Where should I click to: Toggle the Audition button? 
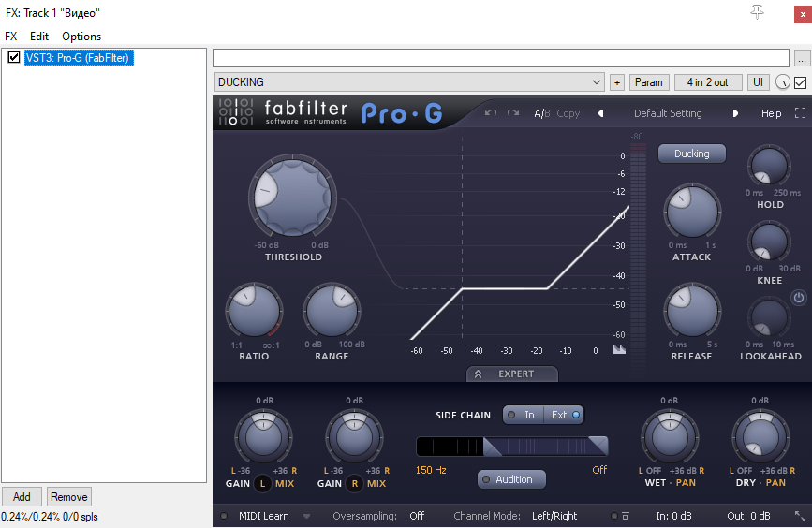click(x=511, y=479)
